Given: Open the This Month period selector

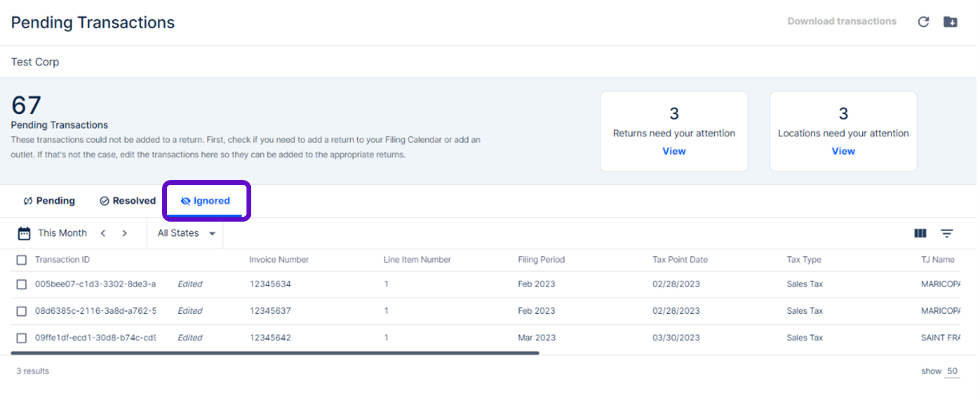Looking at the screenshot, I should pyautogui.click(x=62, y=233).
